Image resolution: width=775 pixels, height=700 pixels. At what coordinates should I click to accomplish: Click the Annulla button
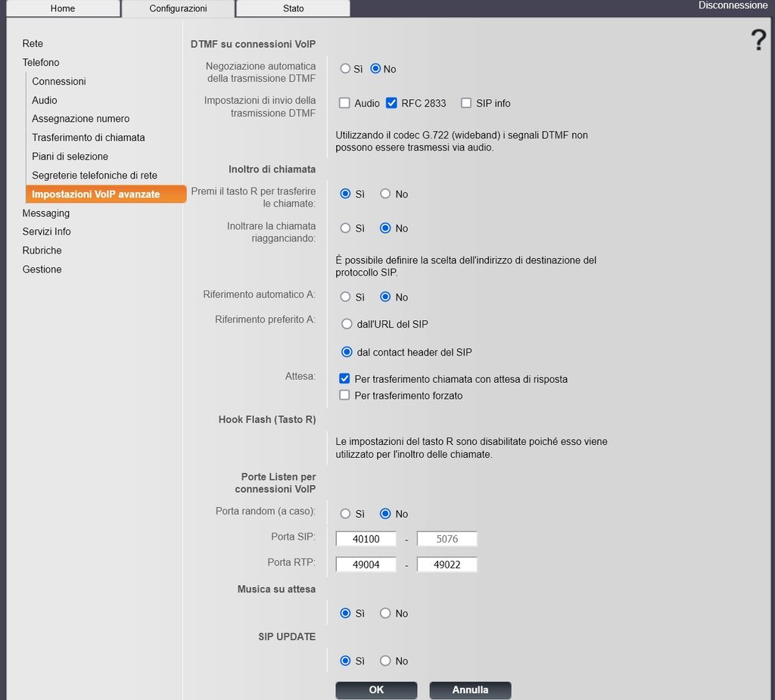click(470, 689)
